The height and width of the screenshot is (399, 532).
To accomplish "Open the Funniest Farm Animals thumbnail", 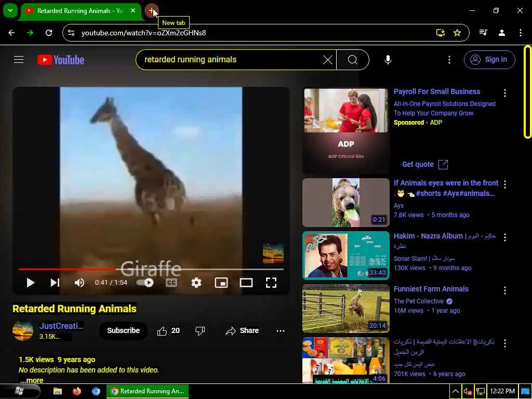I will click(x=345, y=309).
